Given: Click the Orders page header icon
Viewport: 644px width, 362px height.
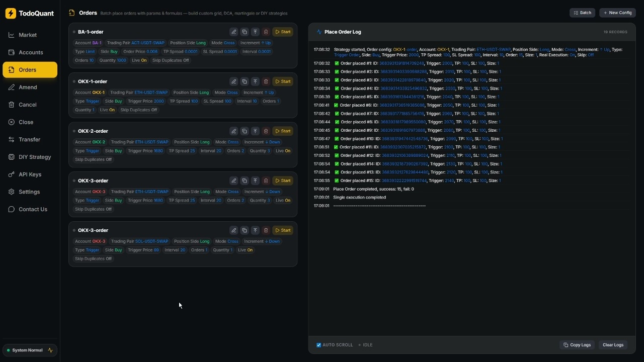Looking at the screenshot, I should [x=71, y=13].
